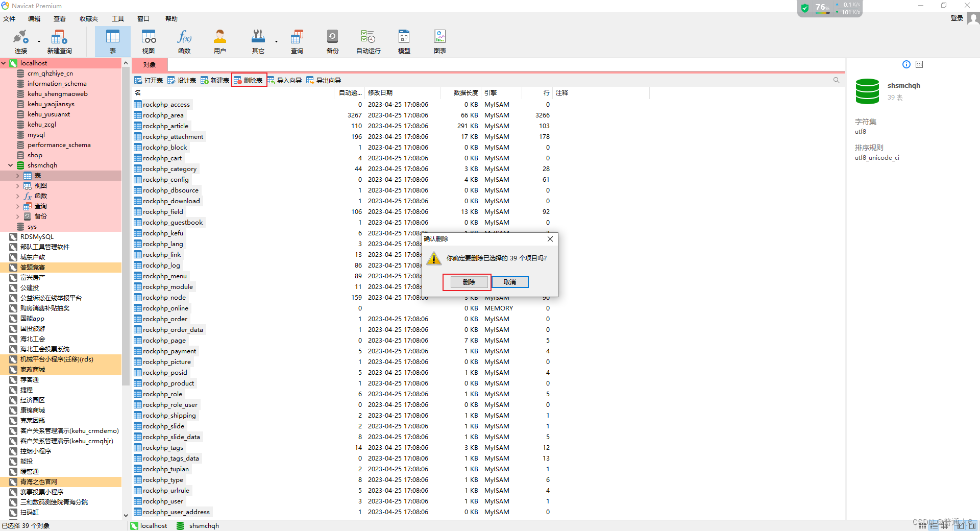The image size is (980, 531).
Task: Click the search magnifier icon in the object list
Action: (836, 80)
